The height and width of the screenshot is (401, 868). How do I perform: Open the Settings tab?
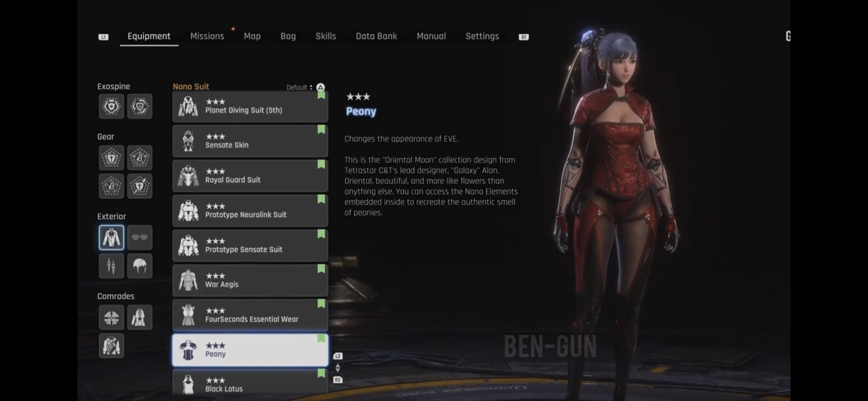[x=482, y=36]
